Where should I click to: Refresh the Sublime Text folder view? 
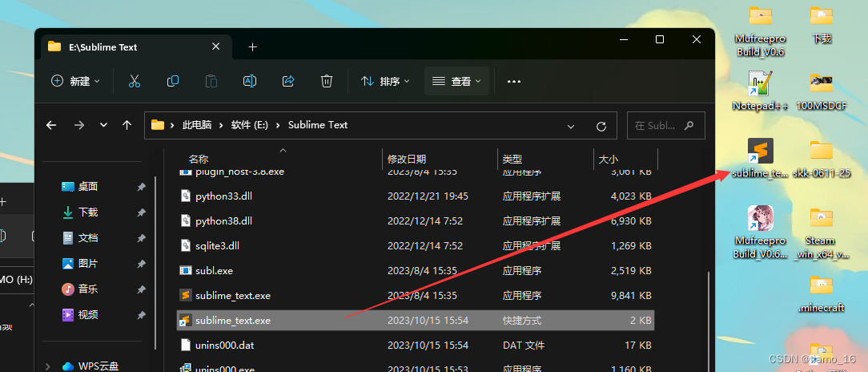pos(601,127)
